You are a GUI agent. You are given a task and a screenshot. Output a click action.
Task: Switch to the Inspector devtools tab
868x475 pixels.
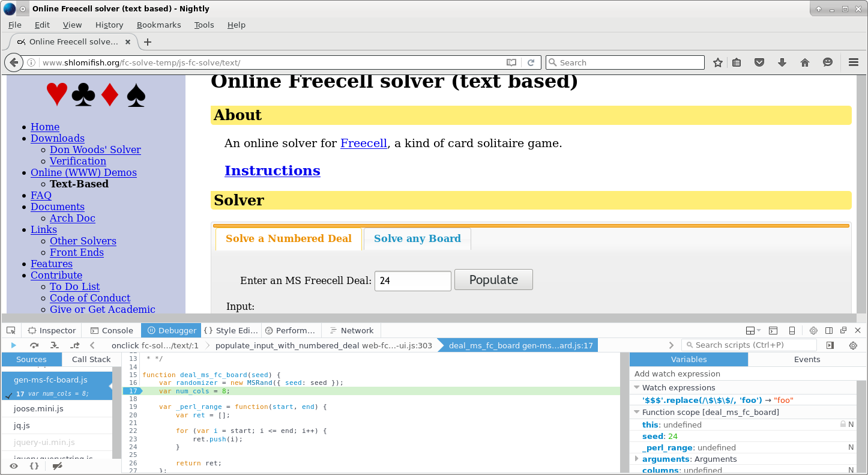(x=52, y=330)
